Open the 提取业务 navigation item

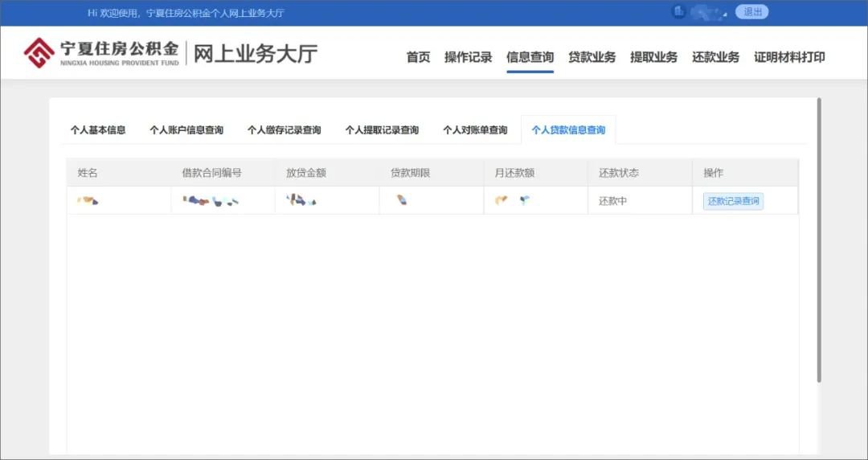[x=653, y=57]
